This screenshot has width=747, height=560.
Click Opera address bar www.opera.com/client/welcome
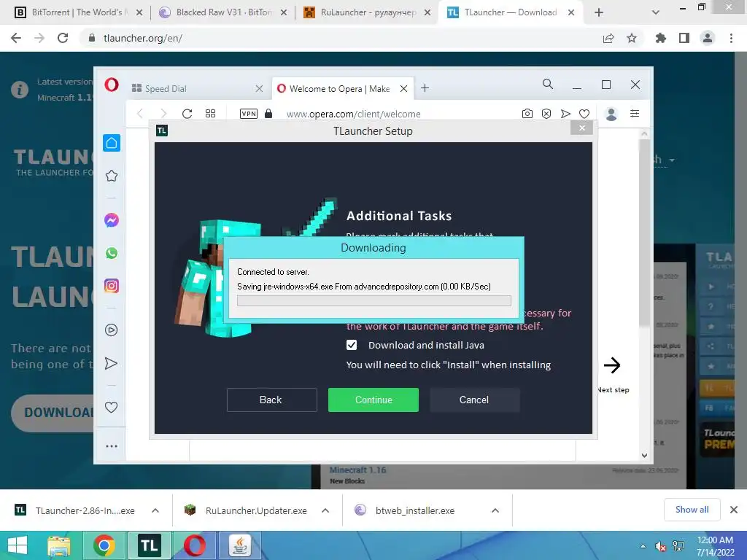(354, 114)
